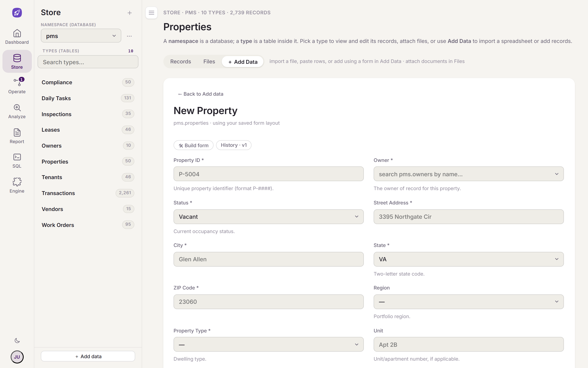The width and height of the screenshot is (588, 368).
Task: Click the bottom Add data button
Action: pos(88,356)
